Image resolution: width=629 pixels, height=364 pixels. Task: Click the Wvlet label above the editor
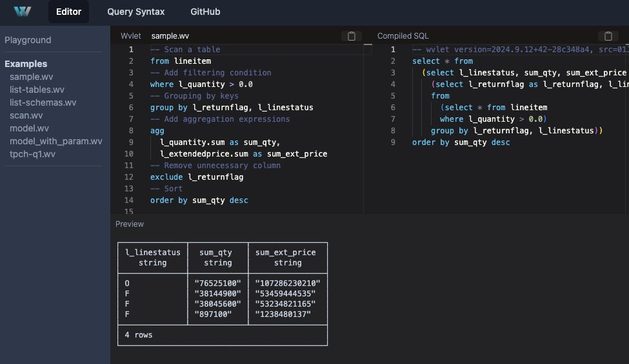(131, 36)
